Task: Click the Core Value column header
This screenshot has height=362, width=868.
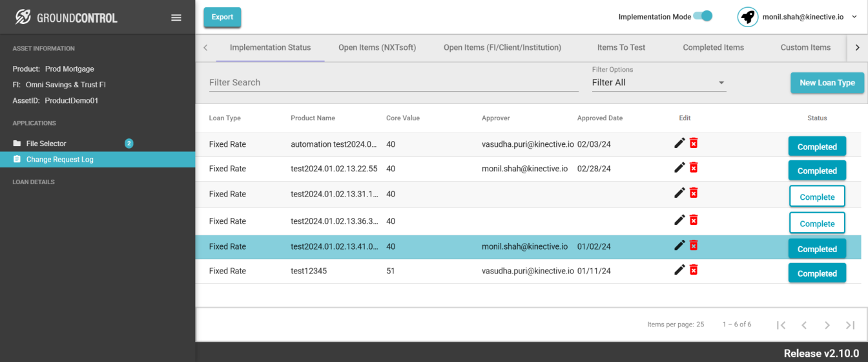Action: coord(403,118)
